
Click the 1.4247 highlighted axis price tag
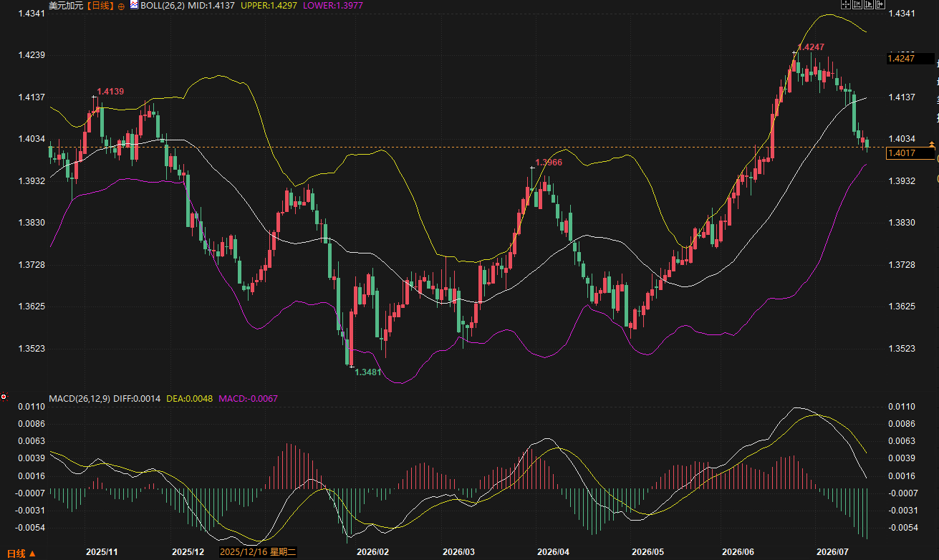pyautogui.click(x=910, y=59)
